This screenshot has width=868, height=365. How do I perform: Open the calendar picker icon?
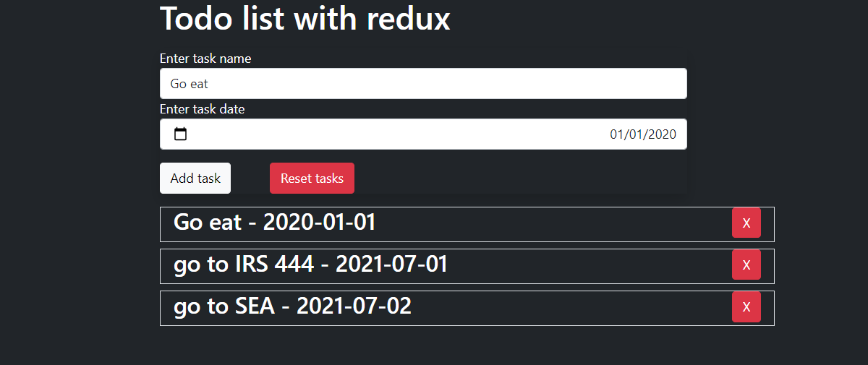(181, 134)
